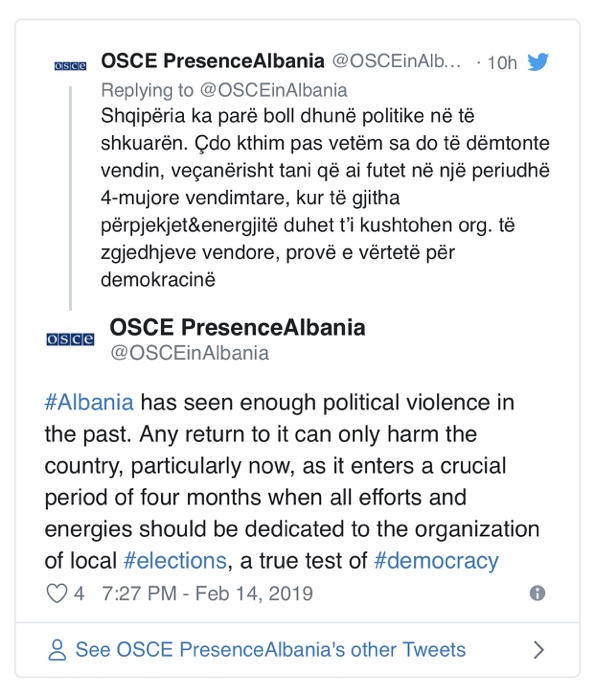Open the #elections hashtag
The height and width of the screenshot is (700, 595).
point(175,560)
